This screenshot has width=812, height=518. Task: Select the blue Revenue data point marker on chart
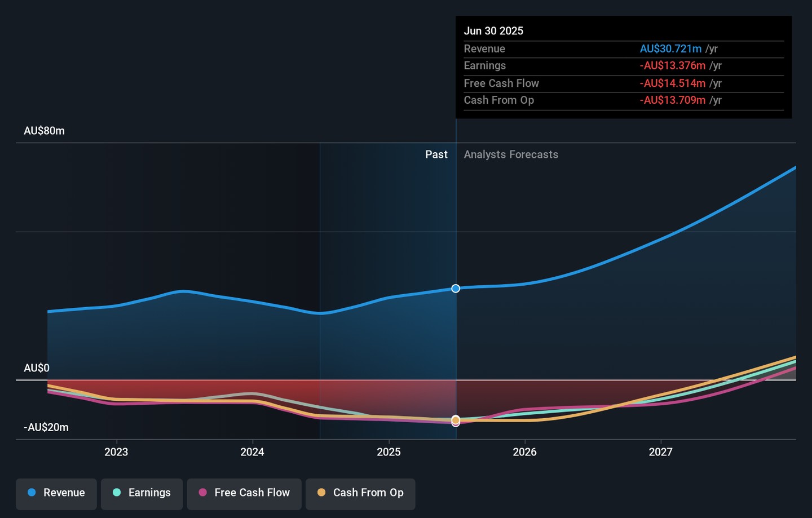tap(456, 289)
